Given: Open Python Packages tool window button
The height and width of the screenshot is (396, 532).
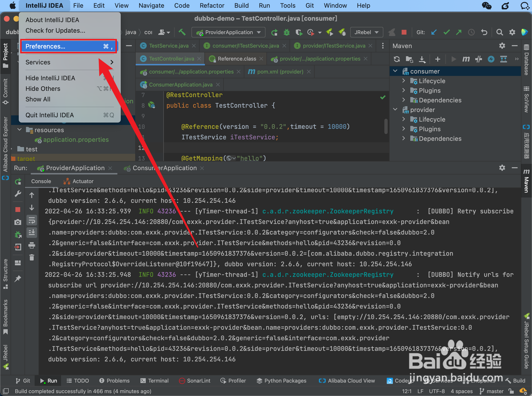Looking at the screenshot, I should point(281,381).
